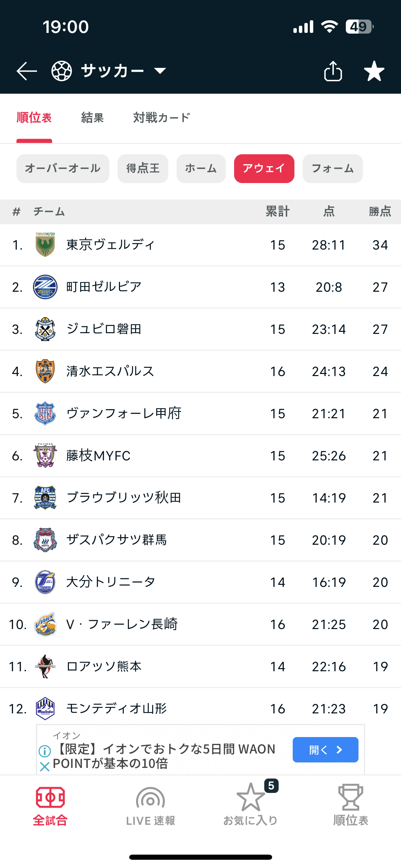Tap the back arrow icon

(x=27, y=71)
